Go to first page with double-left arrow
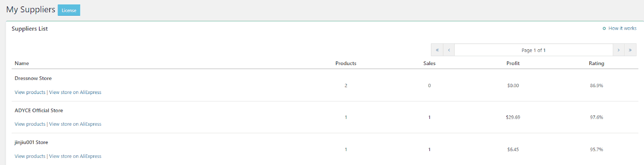 (437, 50)
